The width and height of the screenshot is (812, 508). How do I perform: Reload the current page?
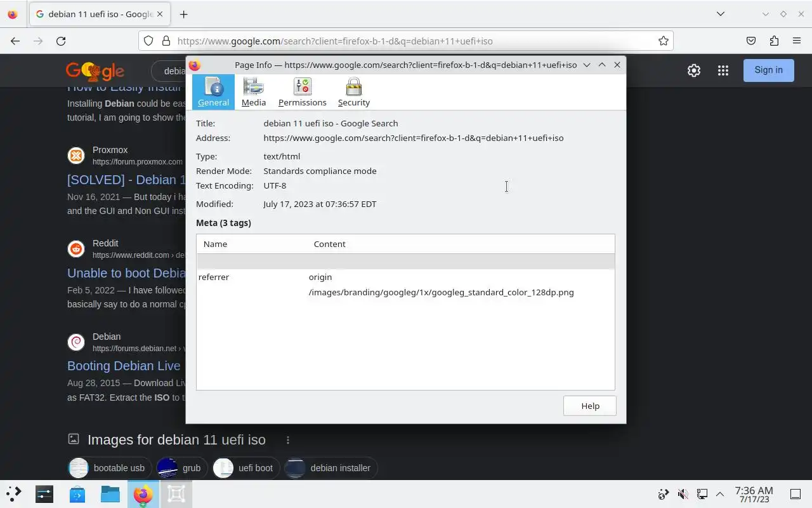(61, 41)
